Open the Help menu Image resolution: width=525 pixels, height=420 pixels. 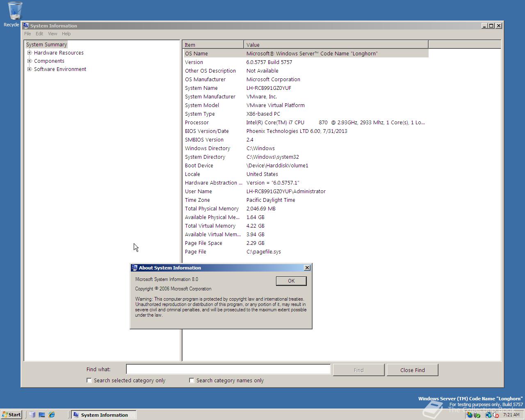[66, 34]
